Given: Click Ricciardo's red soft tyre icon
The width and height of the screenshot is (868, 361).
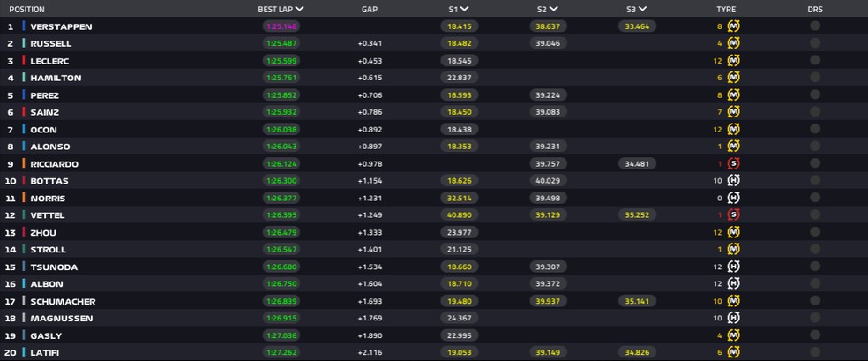Looking at the screenshot, I should coord(733,163).
